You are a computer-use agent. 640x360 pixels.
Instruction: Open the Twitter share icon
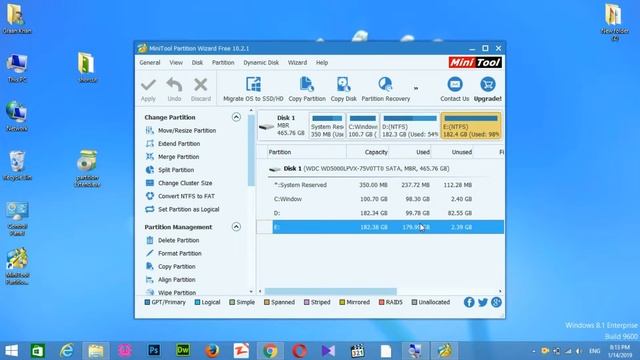coord(483,302)
